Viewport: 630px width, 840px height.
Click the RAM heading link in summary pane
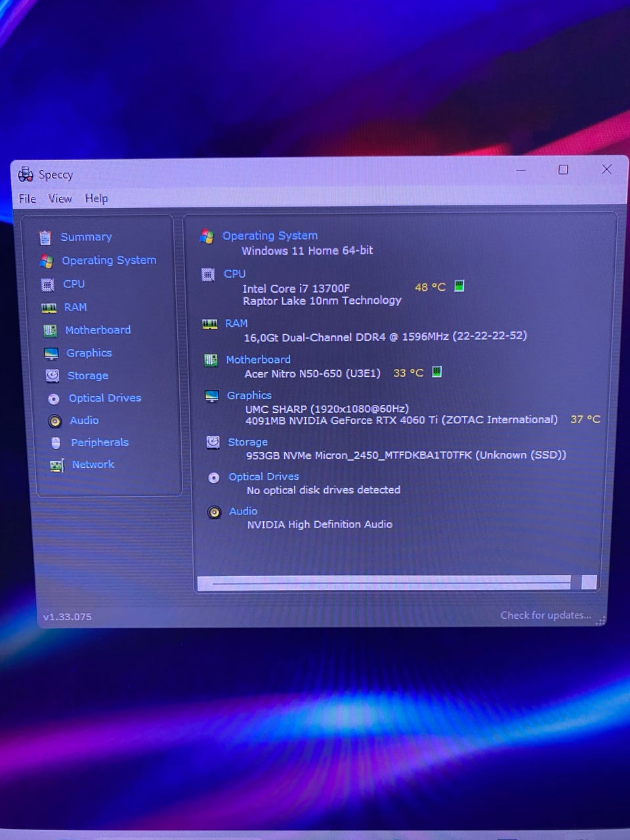pos(236,323)
